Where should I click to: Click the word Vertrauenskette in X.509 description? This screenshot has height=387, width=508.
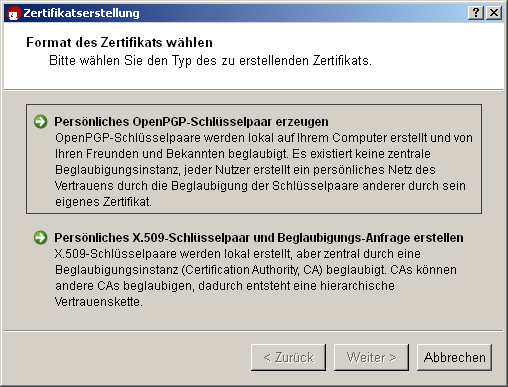click(x=99, y=302)
